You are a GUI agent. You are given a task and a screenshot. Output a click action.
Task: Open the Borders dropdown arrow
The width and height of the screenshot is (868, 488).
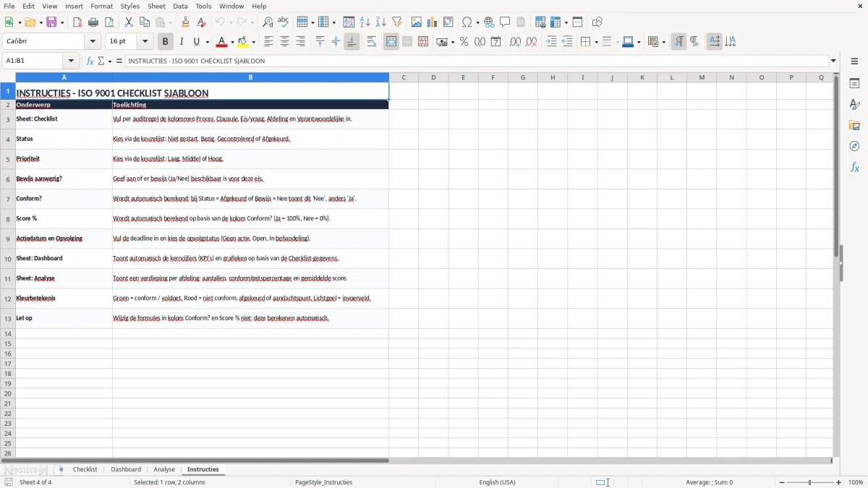595,42
